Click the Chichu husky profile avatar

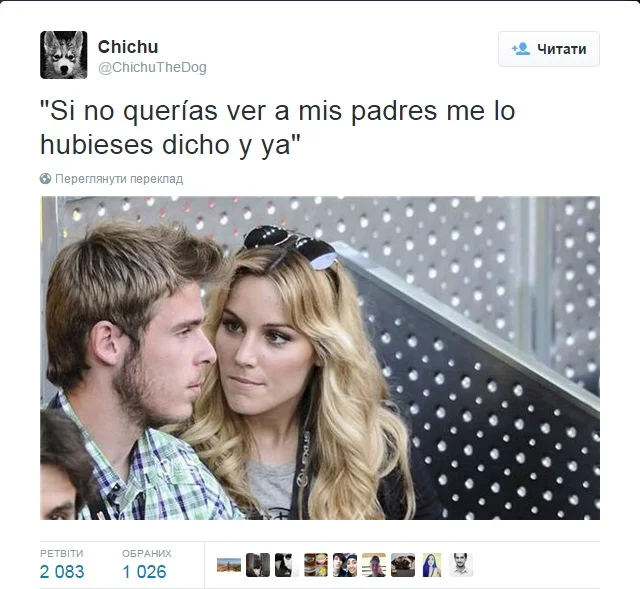coord(64,55)
